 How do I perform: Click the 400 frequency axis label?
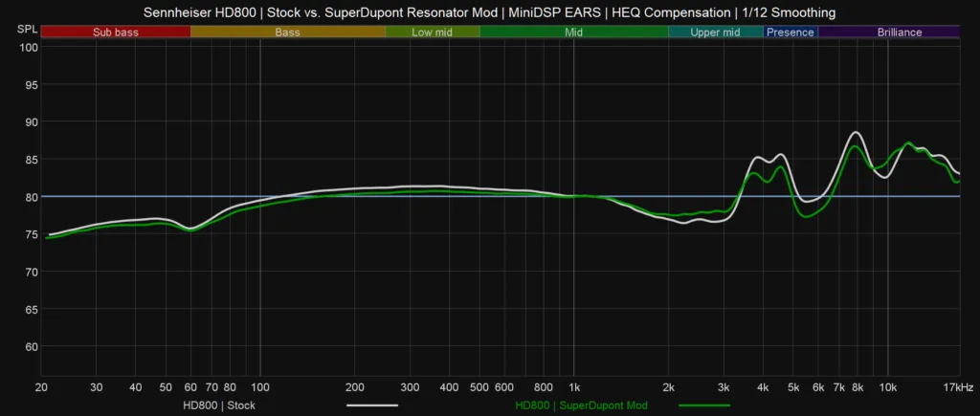[x=450, y=388]
